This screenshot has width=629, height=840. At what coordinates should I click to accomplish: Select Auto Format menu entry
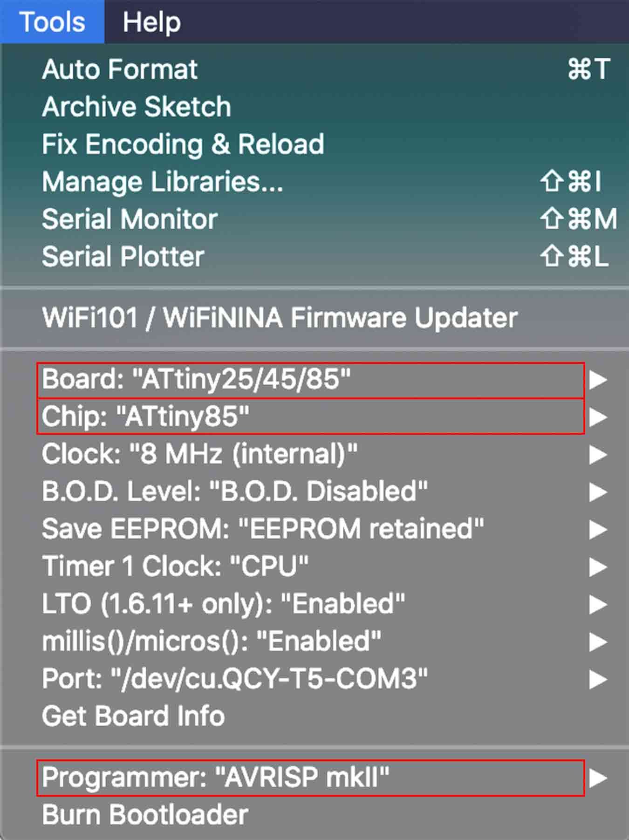[x=120, y=69]
